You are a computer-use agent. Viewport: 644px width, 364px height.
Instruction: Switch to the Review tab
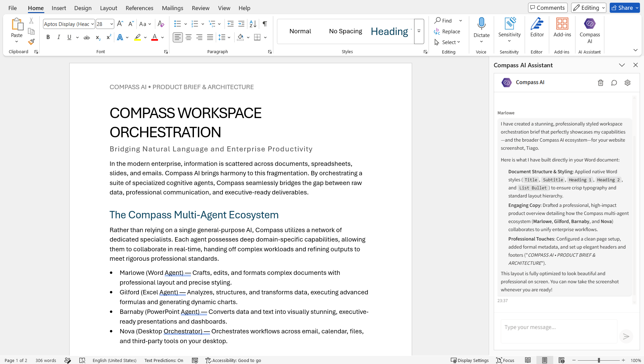pos(201,8)
